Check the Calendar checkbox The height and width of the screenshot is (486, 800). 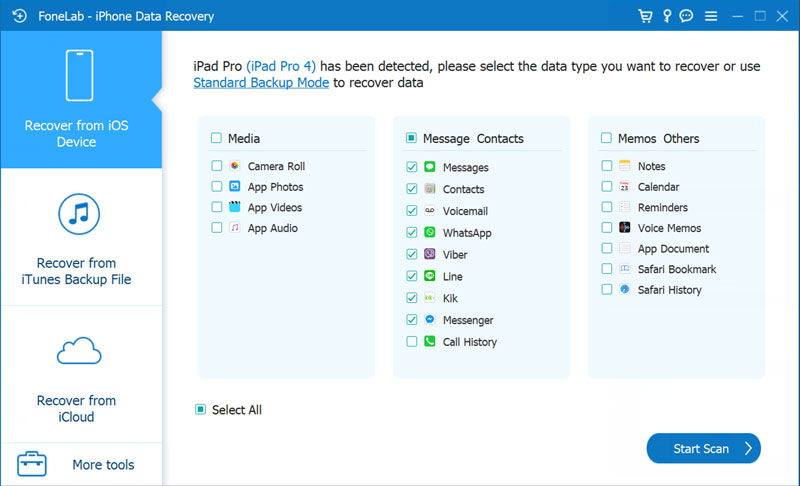(607, 186)
